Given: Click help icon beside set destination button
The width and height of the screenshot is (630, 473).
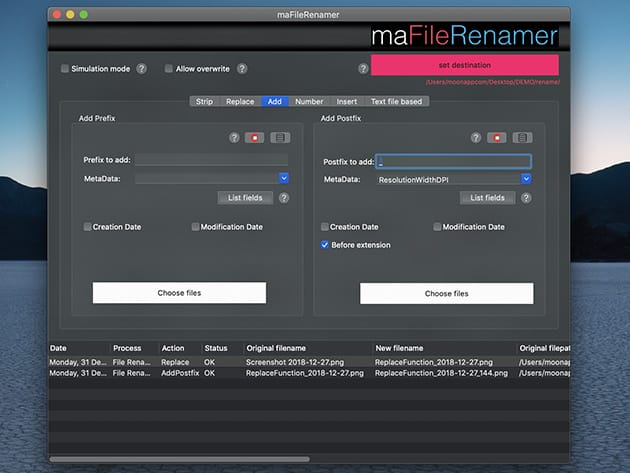Looking at the screenshot, I should click(363, 69).
